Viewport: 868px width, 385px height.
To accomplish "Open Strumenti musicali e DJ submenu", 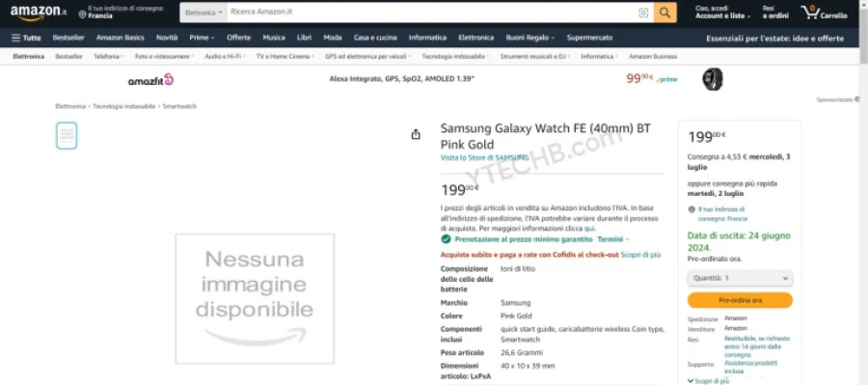I will click(x=535, y=57).
